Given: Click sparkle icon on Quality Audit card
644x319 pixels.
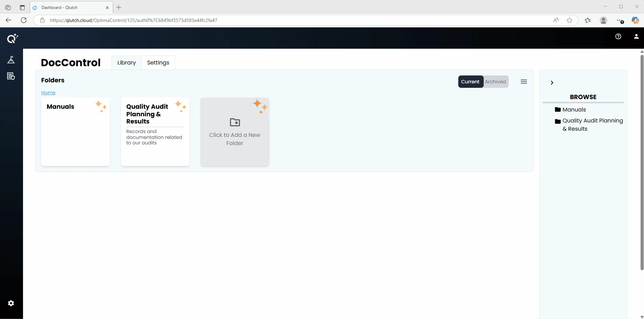Looking at the screenshot, I should [181, 106].
